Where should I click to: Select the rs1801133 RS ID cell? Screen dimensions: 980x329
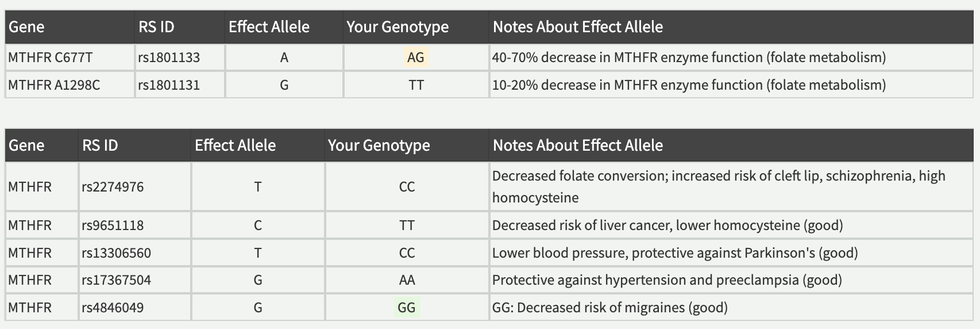click(x=180, y=58)
